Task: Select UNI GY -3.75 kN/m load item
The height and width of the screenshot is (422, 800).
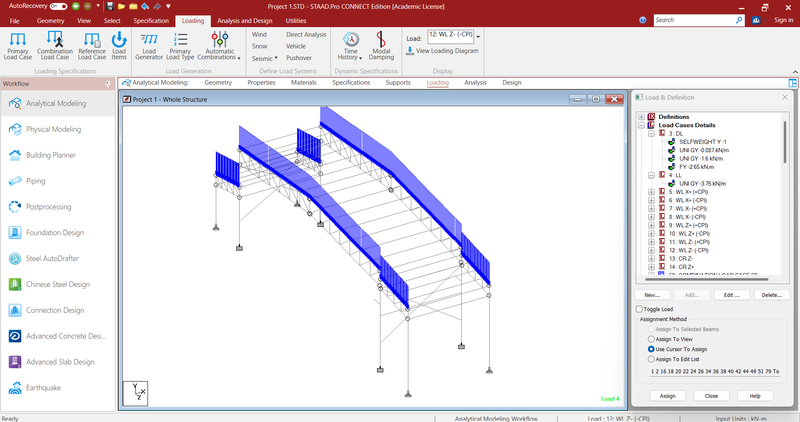Action: (x=702, y=184)
